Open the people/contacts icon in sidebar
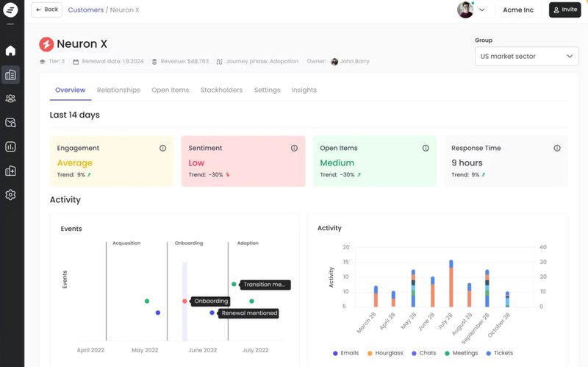This screenshot has height=367, width=588. tap(10, 99)
